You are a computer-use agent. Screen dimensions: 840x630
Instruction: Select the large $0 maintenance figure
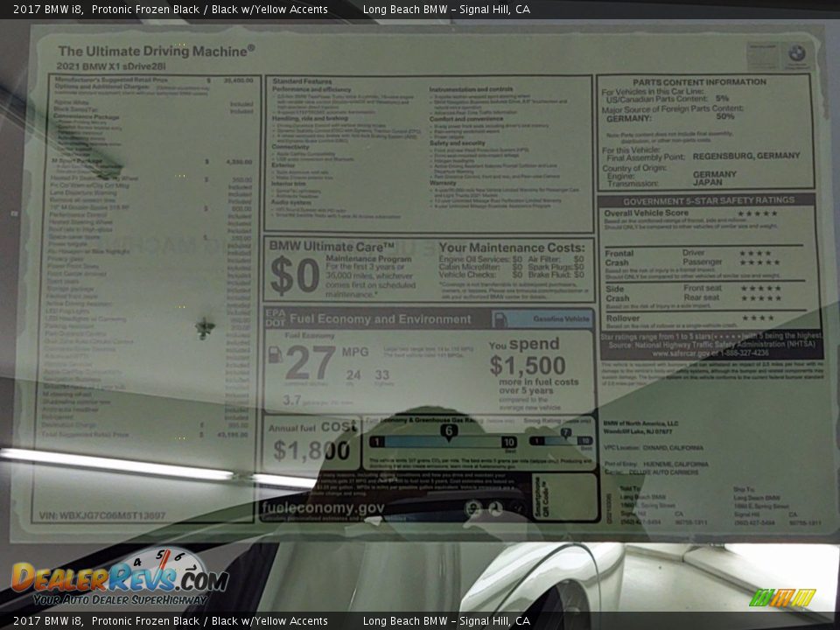294,276
